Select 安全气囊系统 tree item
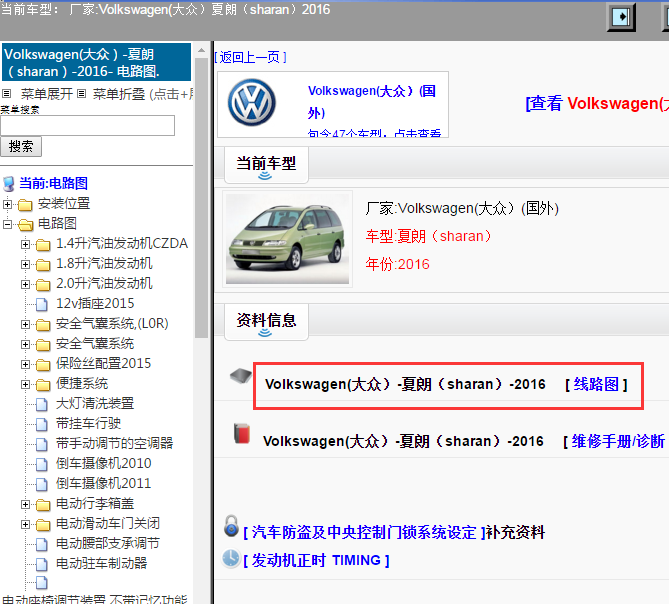 pos(95,344)
